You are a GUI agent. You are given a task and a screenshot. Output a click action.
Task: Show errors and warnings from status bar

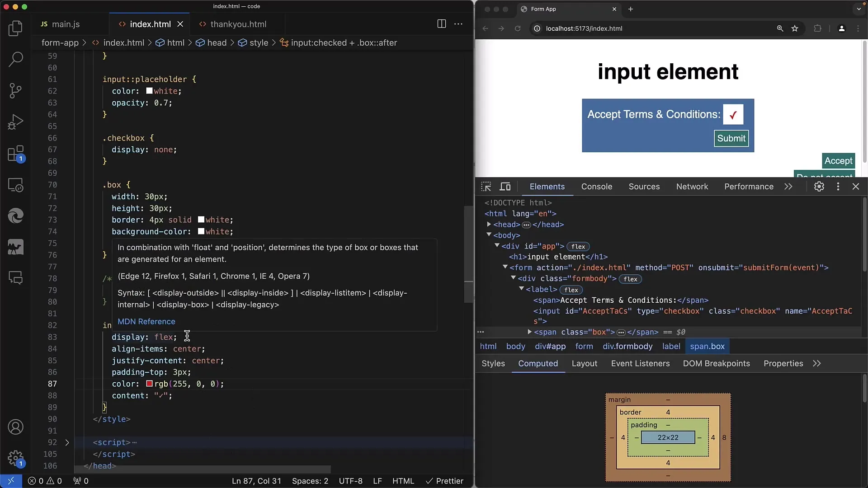pyautogui.click(x=45, y=481)
